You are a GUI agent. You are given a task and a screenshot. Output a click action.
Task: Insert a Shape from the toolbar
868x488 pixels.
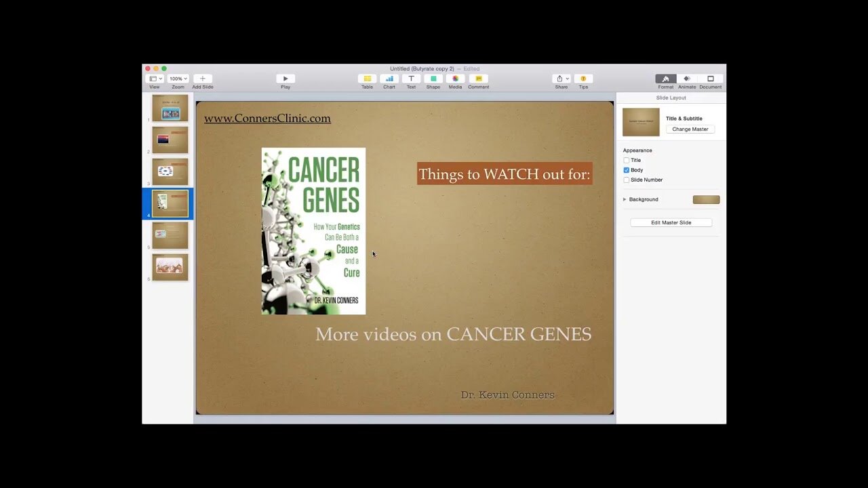tap(433, 79)
